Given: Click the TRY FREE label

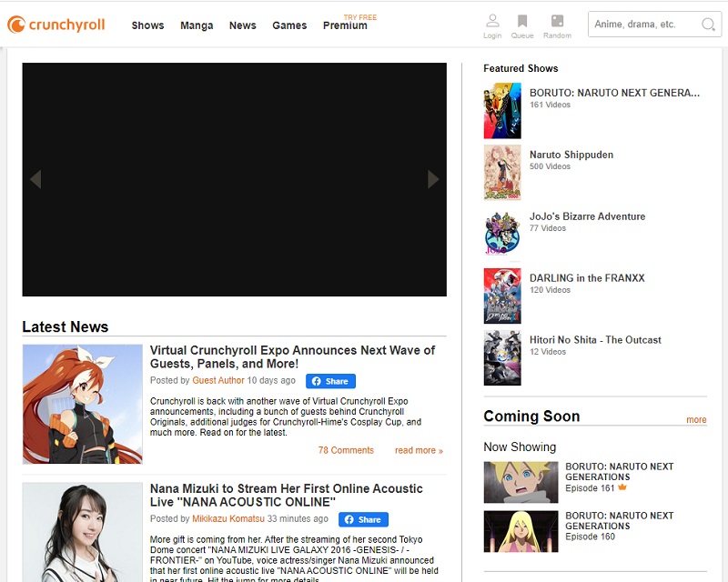Looking at the screenshot, I should click(359, 17).
